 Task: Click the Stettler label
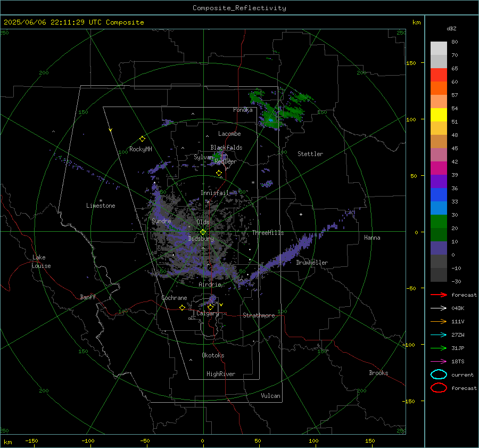(310, 154)
